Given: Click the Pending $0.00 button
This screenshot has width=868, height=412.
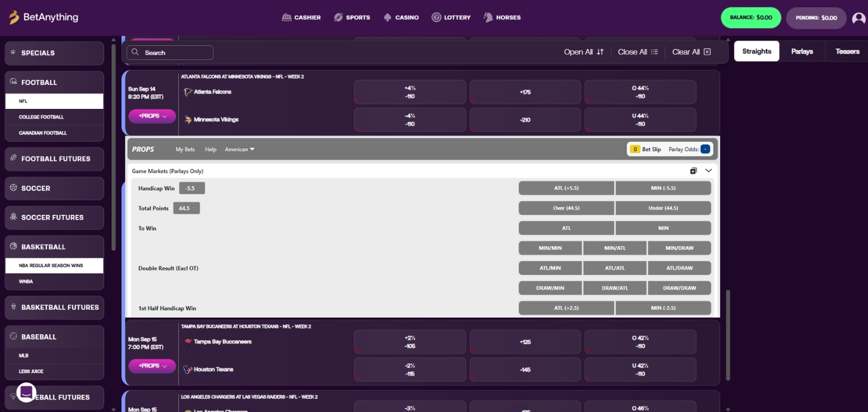Looking at the screenshot, I should coord(816,18).
